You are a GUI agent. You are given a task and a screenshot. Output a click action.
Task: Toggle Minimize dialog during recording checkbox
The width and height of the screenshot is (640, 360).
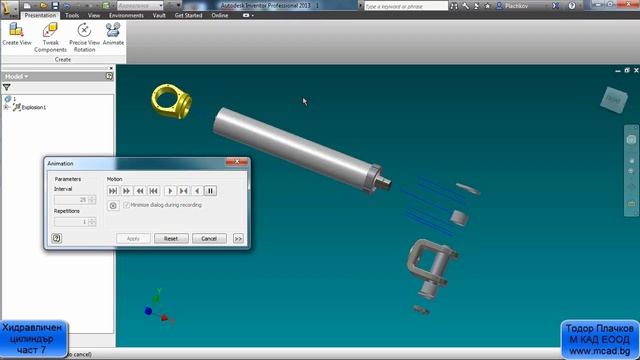click(x=127, y=205)
